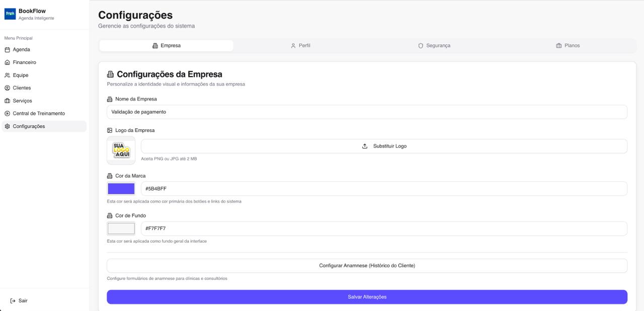Select the Empresa tab
The height and width of the screenshot is (311, 644).
[x=167, y=46]
